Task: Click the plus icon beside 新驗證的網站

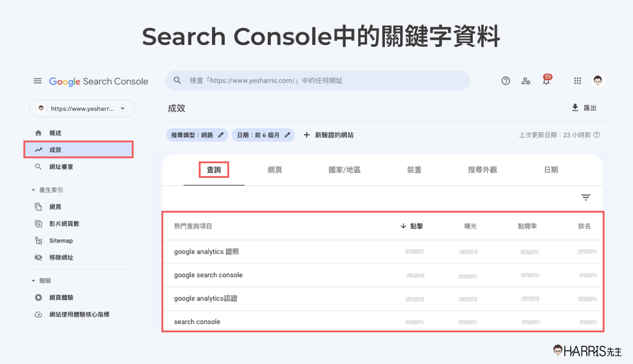Action: pos(307,135)
